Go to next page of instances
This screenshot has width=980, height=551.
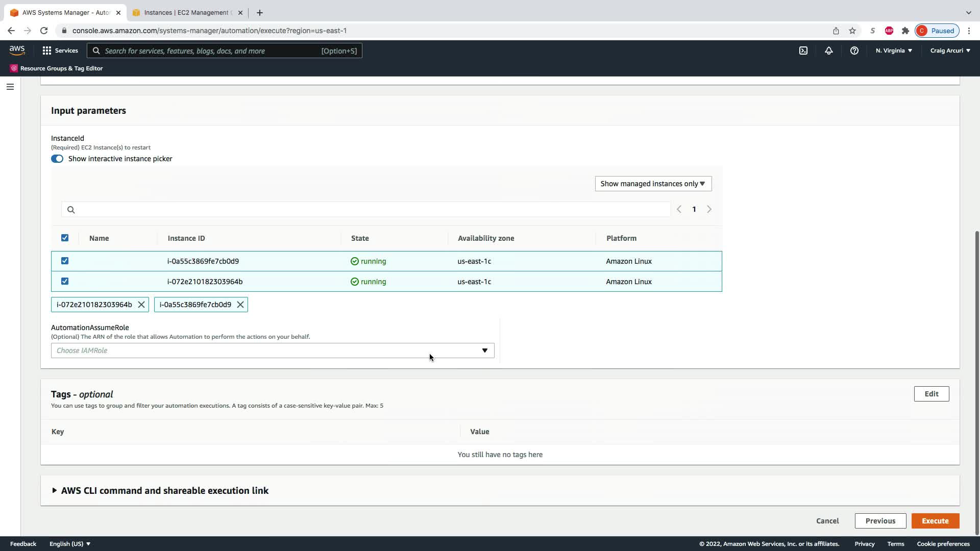709,209
